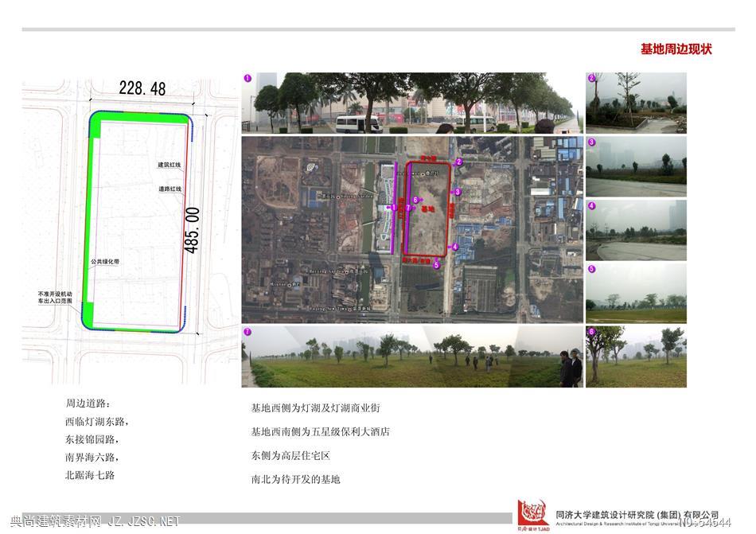This screenshot has height=534, width=756.
Task: Select marker 4 on the satellite map
Action: pyautogui.click(x=454, y=247)
